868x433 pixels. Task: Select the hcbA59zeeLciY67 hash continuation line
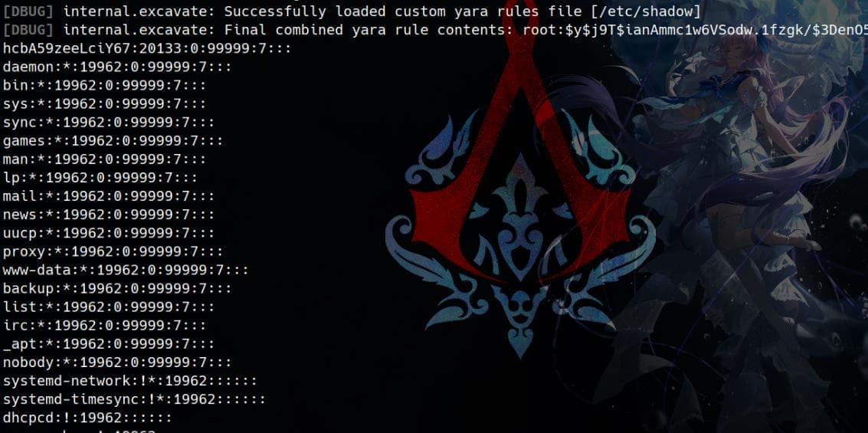(147, 49)
